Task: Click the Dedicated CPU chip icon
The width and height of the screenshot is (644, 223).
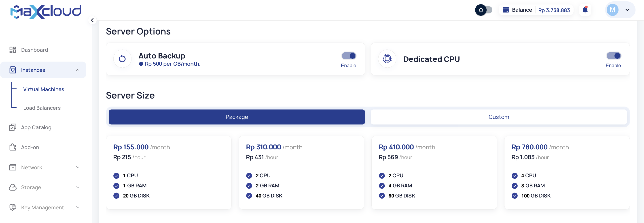Action: pos(387,59)
